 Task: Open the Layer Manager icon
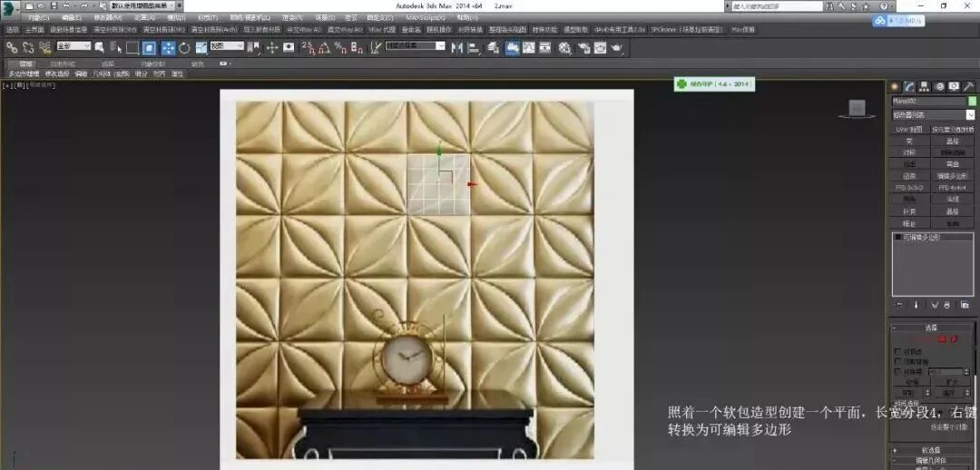[493, 47]
